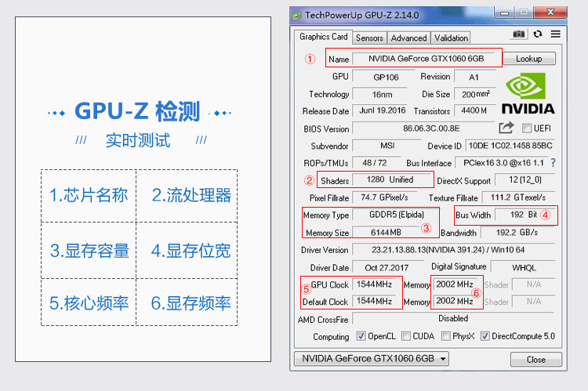Maximize the GPU-Z window
This screenshot has width=588, height=391.
[524, 13]
